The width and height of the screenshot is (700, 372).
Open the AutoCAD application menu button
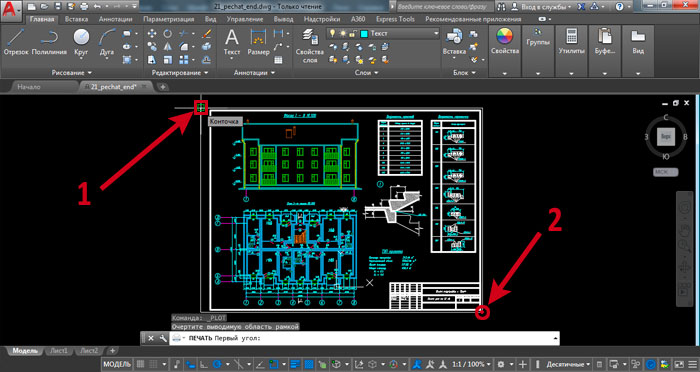11,11
